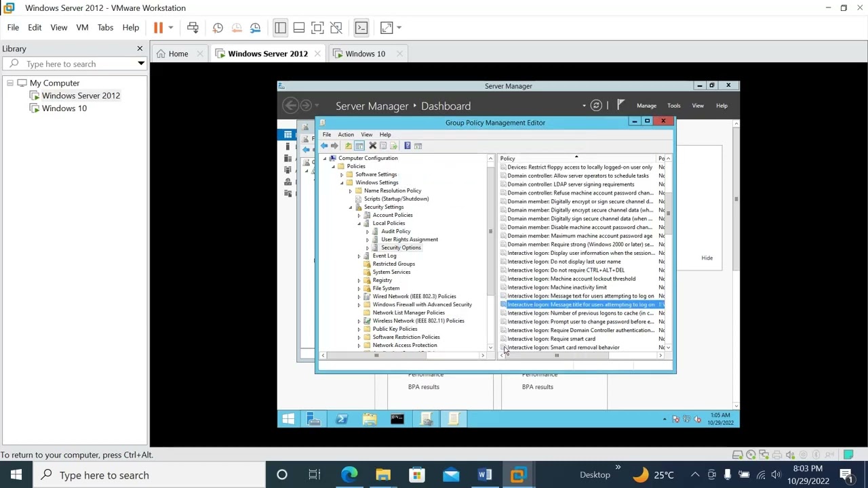The height and width of the screenshot is (488, 868).
Task: Collapse the My Computer library node
Action: [10, 83]
